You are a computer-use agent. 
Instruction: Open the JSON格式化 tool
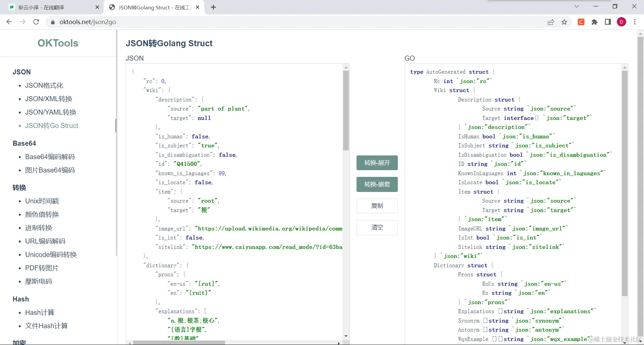click(x=44, y=85)
